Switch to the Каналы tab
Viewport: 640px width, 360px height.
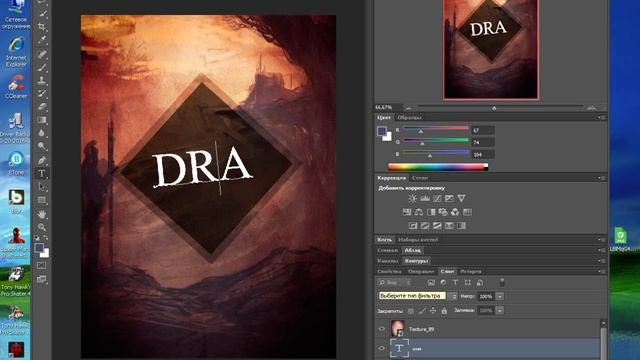(x=387, y=261)
